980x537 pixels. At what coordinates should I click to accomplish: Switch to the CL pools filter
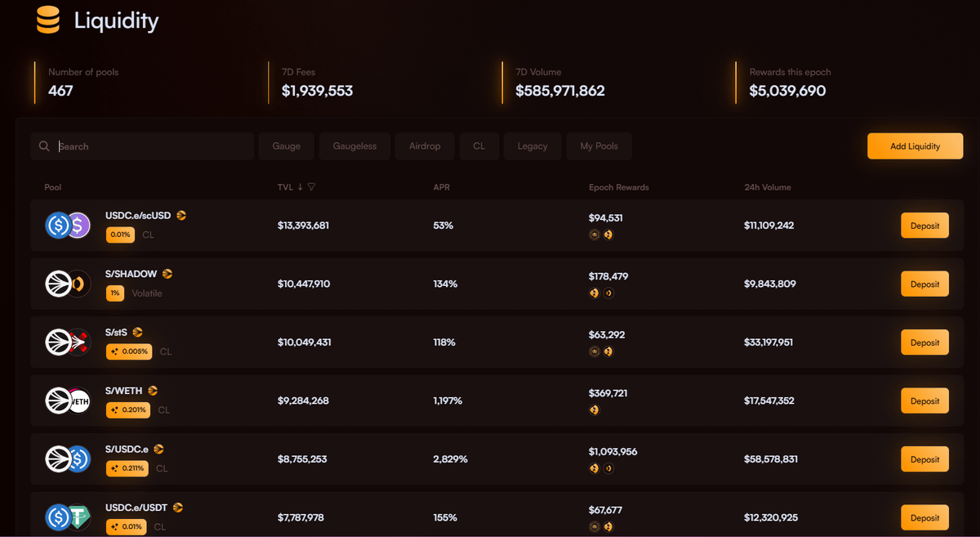[479, 146]
